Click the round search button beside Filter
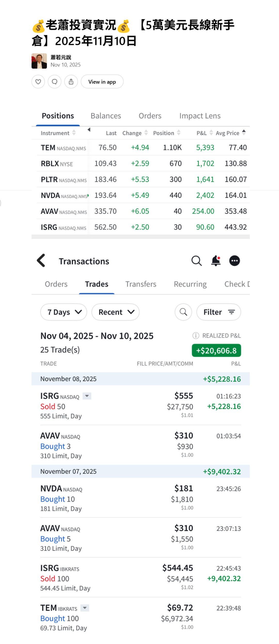 183,312
